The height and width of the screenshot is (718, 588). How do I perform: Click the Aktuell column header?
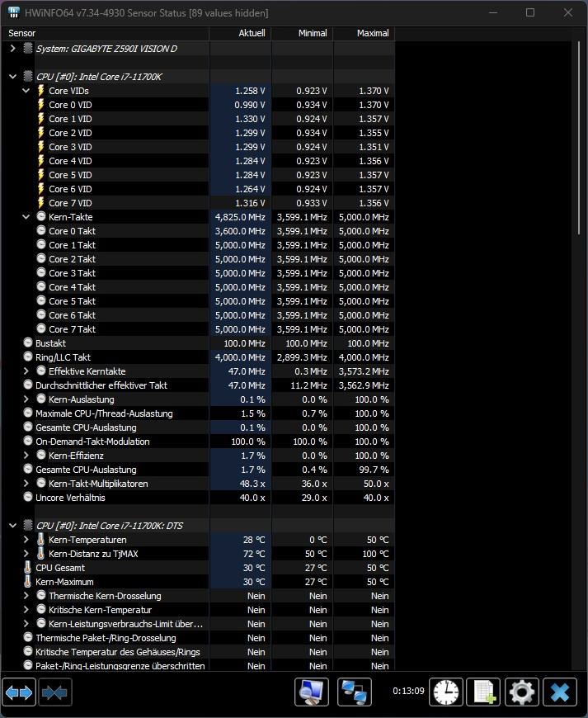tap(240, 33)
